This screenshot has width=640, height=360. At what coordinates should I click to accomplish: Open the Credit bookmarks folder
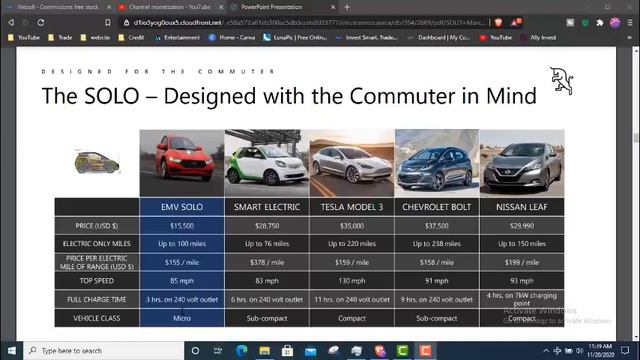click(131, 38)
